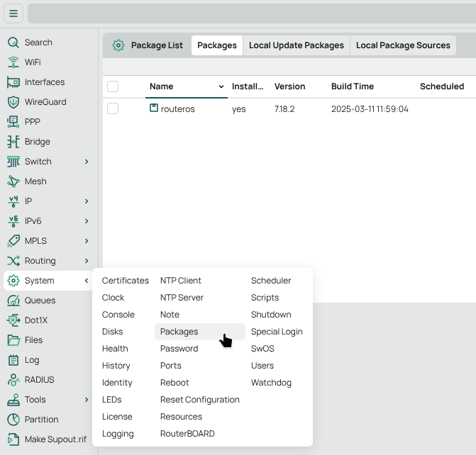Switch to the Packages tab
Screen dimensions: 476x455
click(x=217, y=45)
